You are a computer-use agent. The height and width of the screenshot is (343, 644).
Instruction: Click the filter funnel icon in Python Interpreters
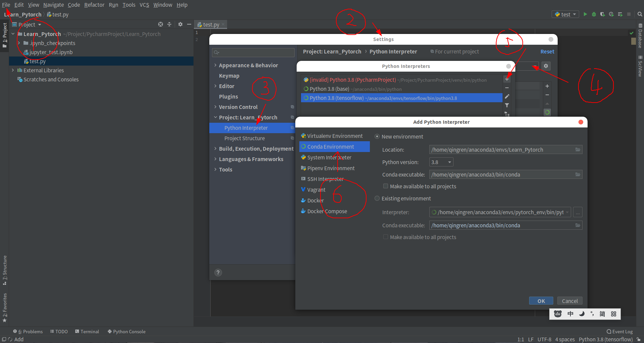coord(507,105)
